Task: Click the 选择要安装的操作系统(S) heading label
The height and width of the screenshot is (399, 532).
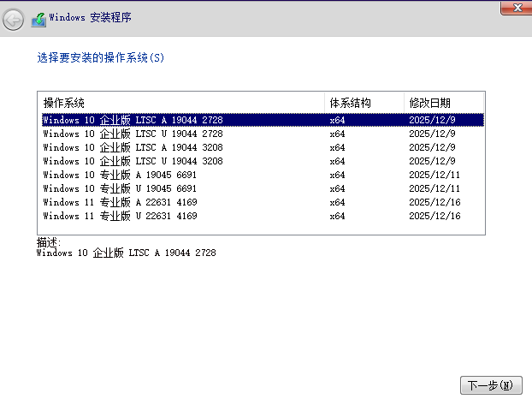Action: click(x=100, y=58)
